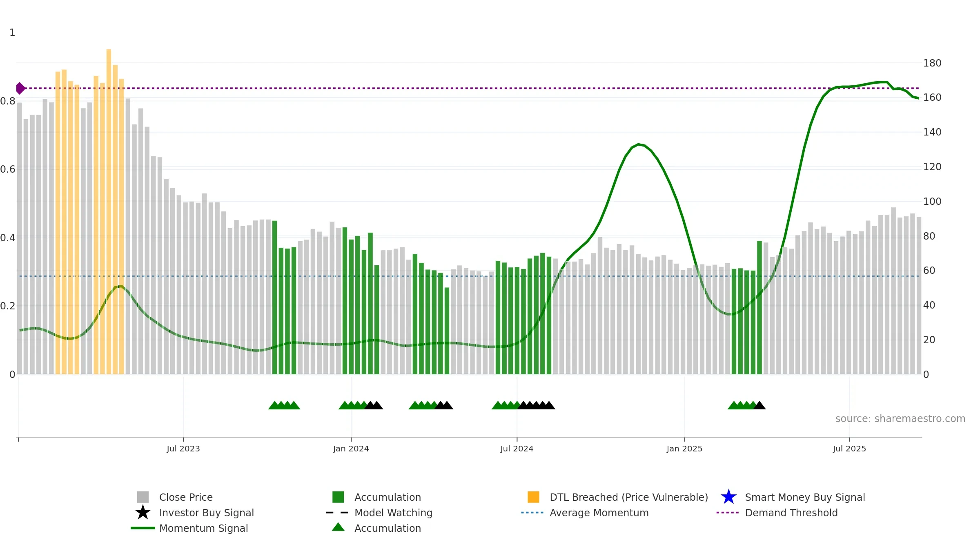
Task: Click the black triangles near Jul 2024
Action: pos(536,405)
